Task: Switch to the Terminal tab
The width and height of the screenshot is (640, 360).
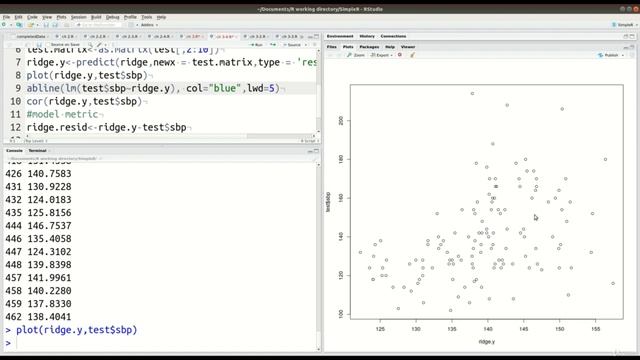Action: point(38,151)
